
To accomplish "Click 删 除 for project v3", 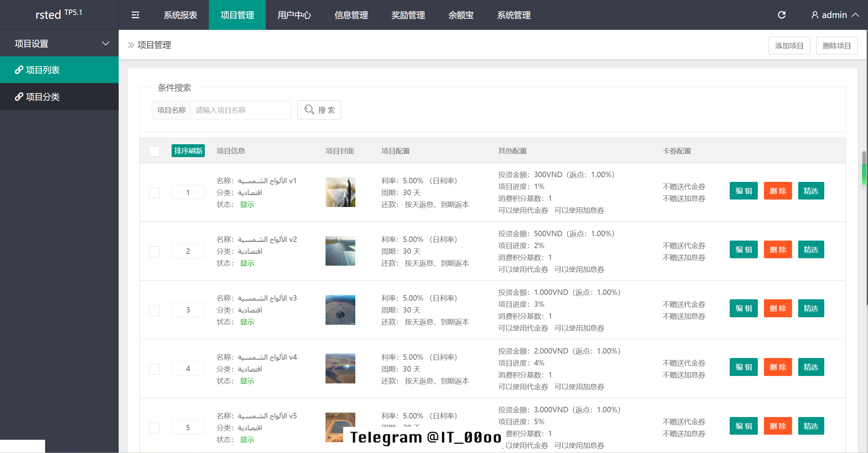I will click(x=778, y=308).
